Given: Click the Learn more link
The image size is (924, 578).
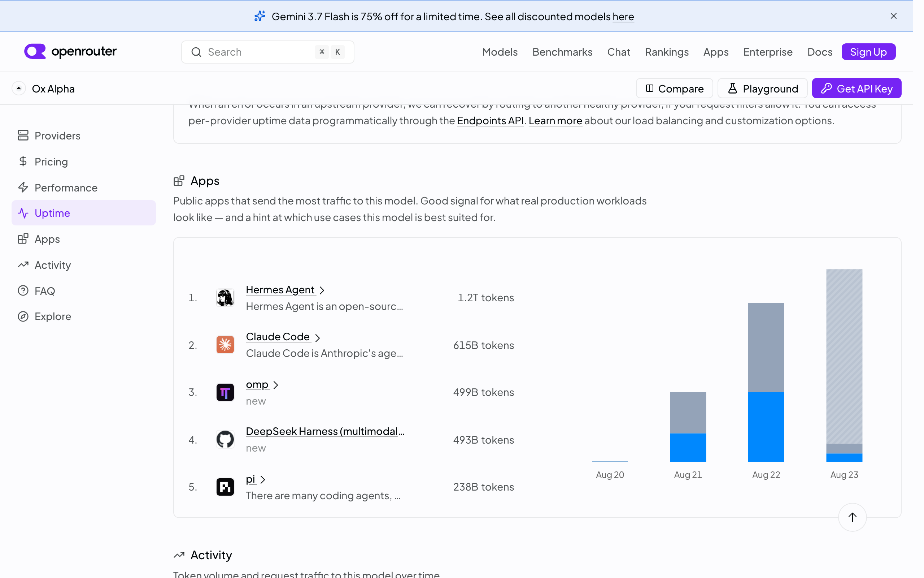Looking at the screenshot, I should [x=555, y=120].
